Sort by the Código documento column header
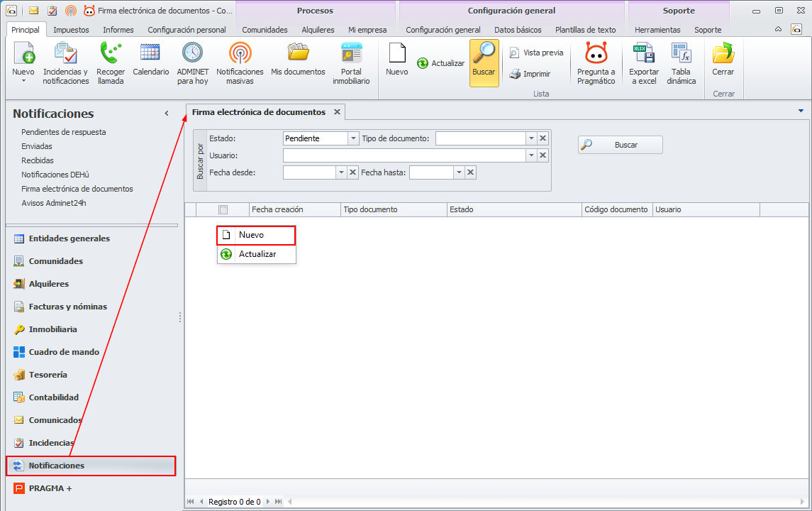The height and width of the screenshot is (511, 812). click(617, 209)
